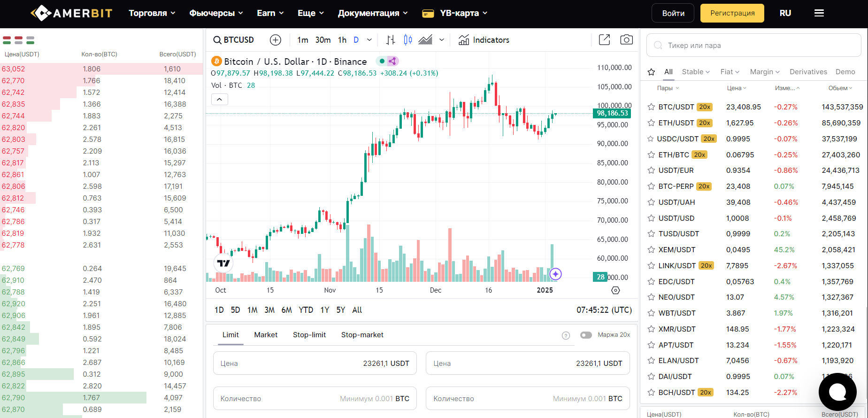
Task: Open BTCUSD symbol search
Action: pyautogui.click(x=233, y=40)
